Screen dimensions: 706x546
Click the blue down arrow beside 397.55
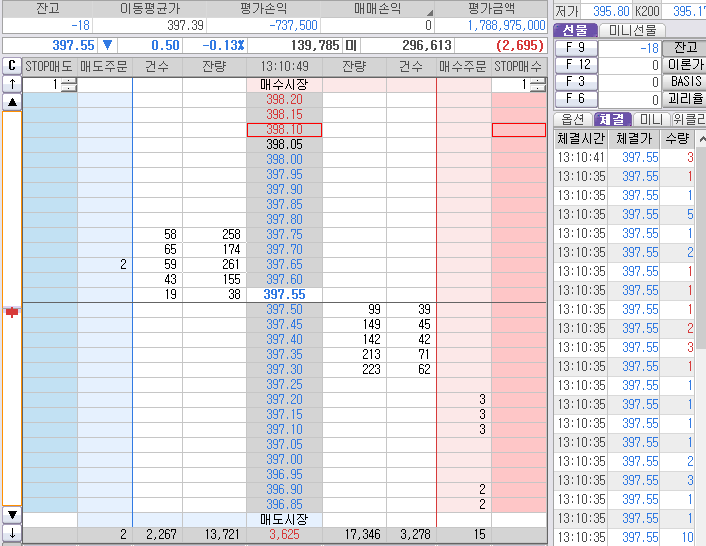(107, 45)
